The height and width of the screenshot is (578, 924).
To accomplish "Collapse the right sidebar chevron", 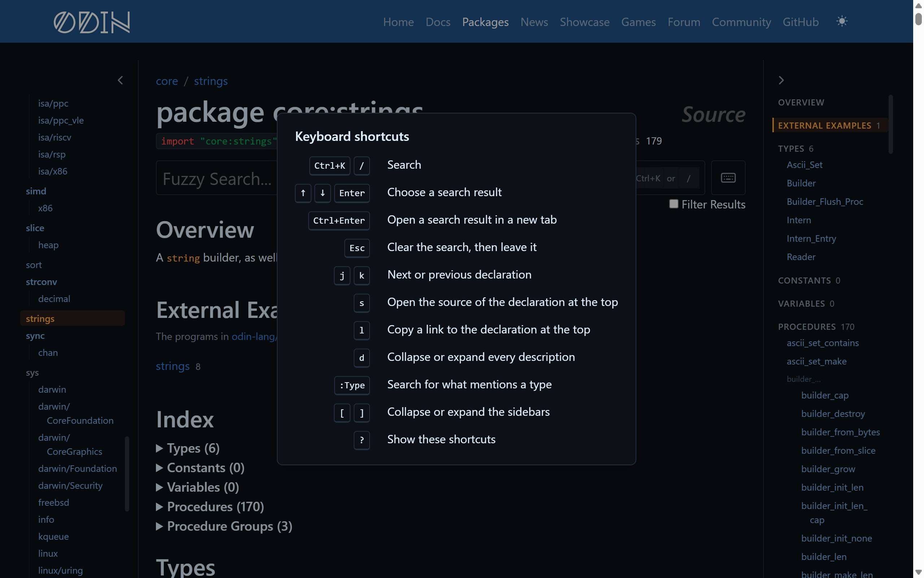I will point(781,80).
